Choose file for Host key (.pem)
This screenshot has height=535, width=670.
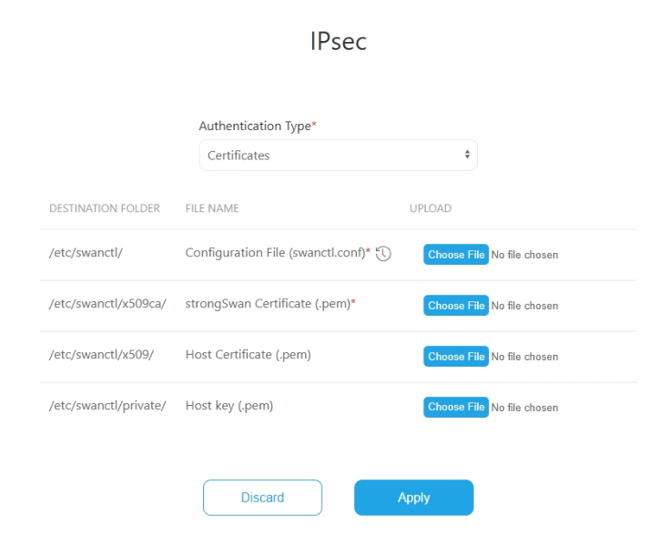point(456,407)
